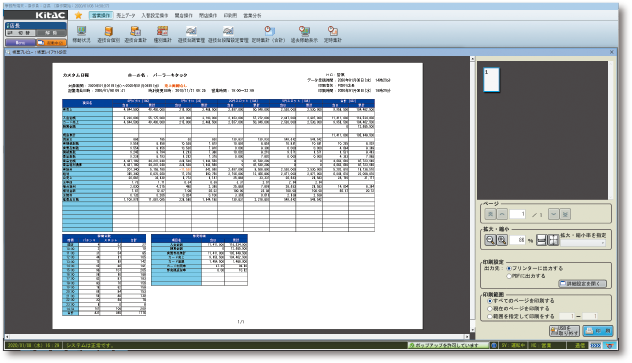Click print range start page field
Viewport: 632px width, 363px height.
[567, 317]
